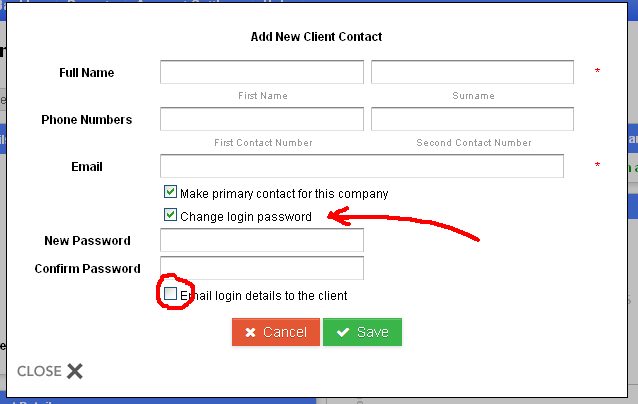
Task: Select the Second Contact Number field
Action: click(472, 119)
